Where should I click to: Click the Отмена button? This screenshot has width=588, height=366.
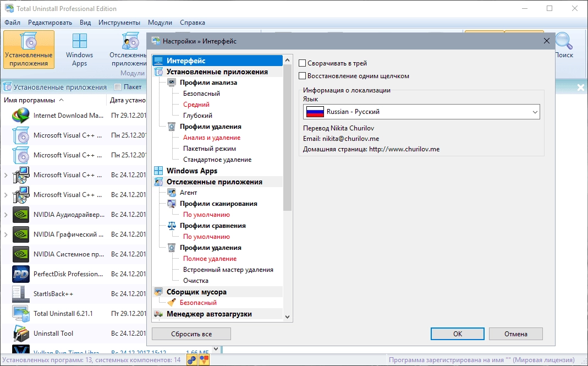(515, 334)
